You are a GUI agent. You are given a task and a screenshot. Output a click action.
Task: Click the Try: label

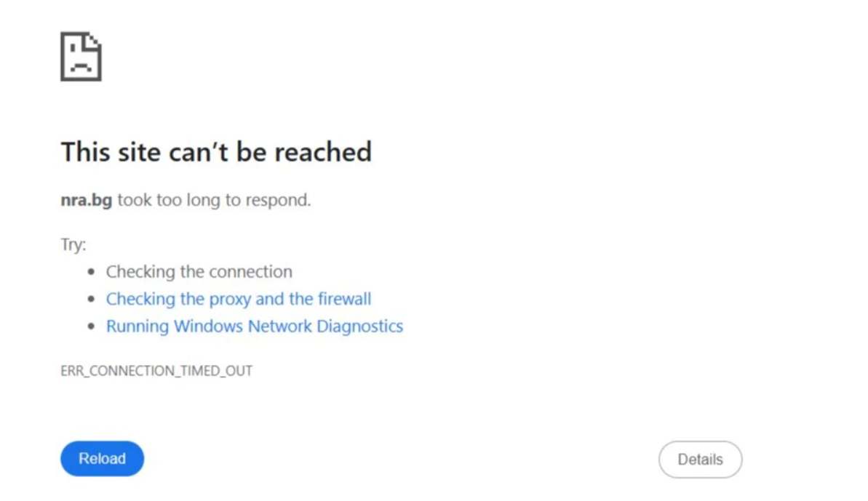pos(73,244)
